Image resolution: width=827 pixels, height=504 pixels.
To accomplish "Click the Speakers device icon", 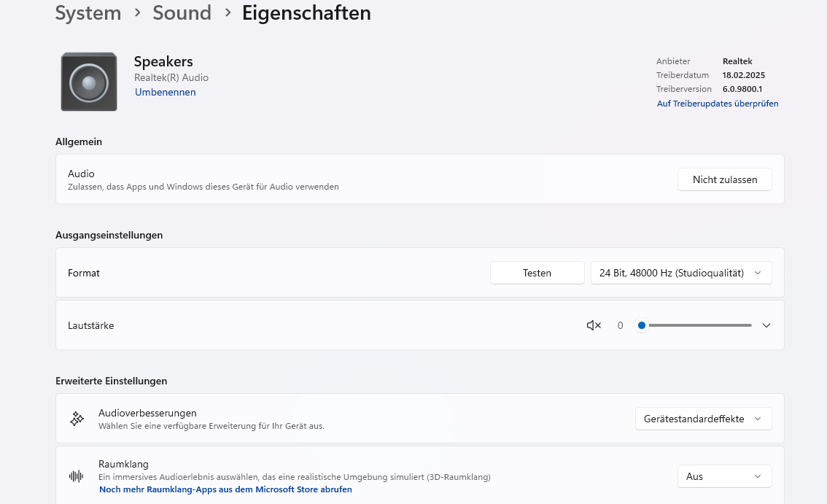I will point(89,82).
